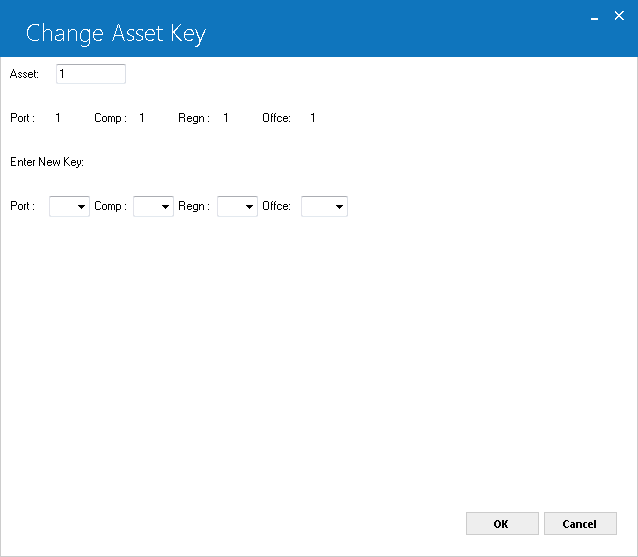638x557 pixels.
Task: Click the Regn label beside its dropdown
Action: click(x=194, y=206)
